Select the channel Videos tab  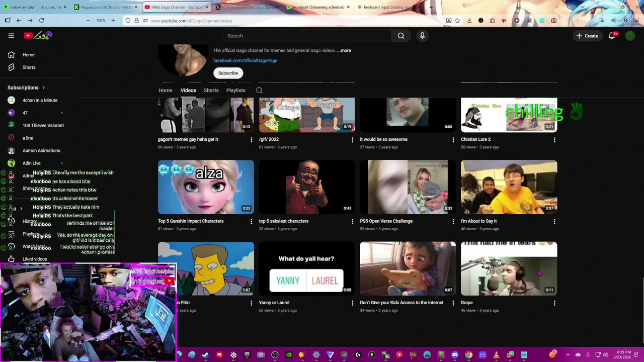pyautogui.click(x=188, y=90)
